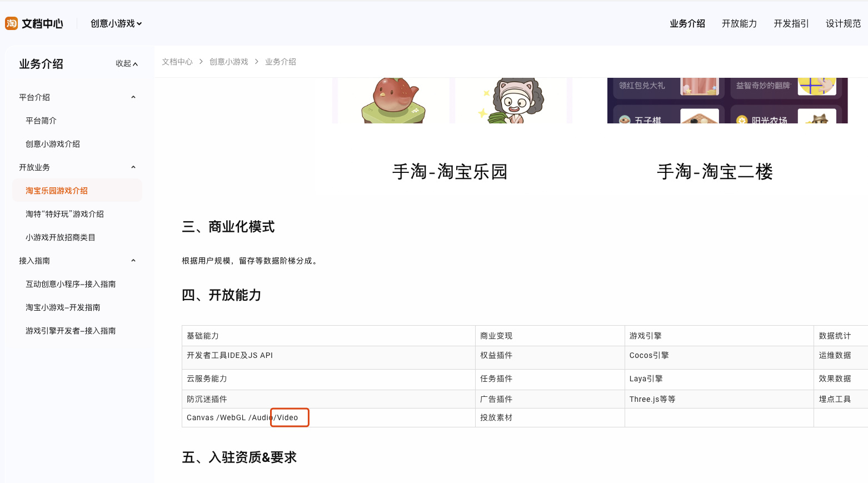The image size is (868, 483).
Task: Click the orange Taobao logo icon
Action: click(x=12, y=23)
